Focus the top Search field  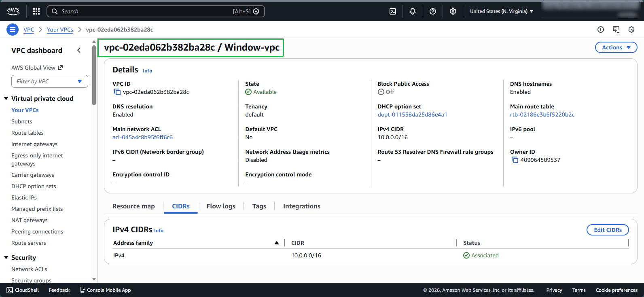(x=156, y=11)
